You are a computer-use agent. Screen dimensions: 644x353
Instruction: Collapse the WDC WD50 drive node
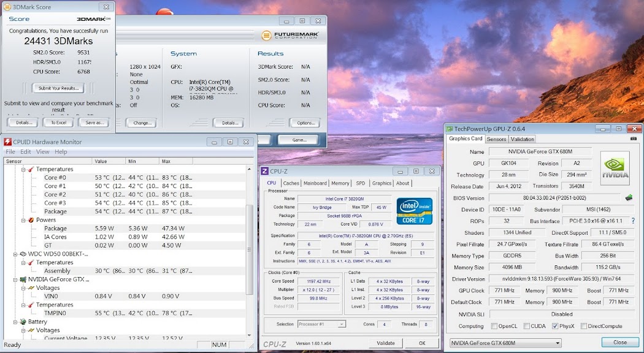coord(15,254)
